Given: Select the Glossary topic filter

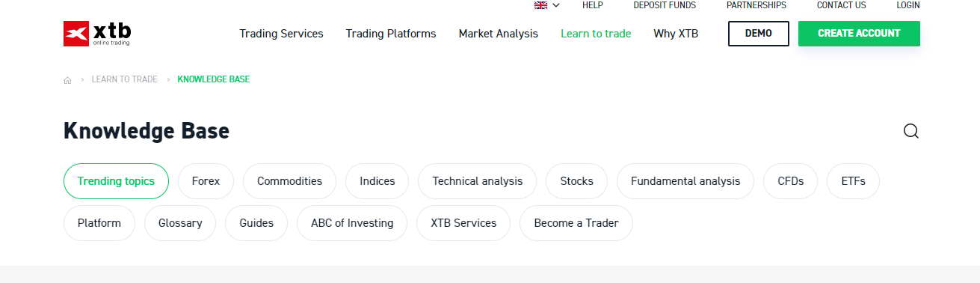Looking at the screenshot, I should click(180, 223).
